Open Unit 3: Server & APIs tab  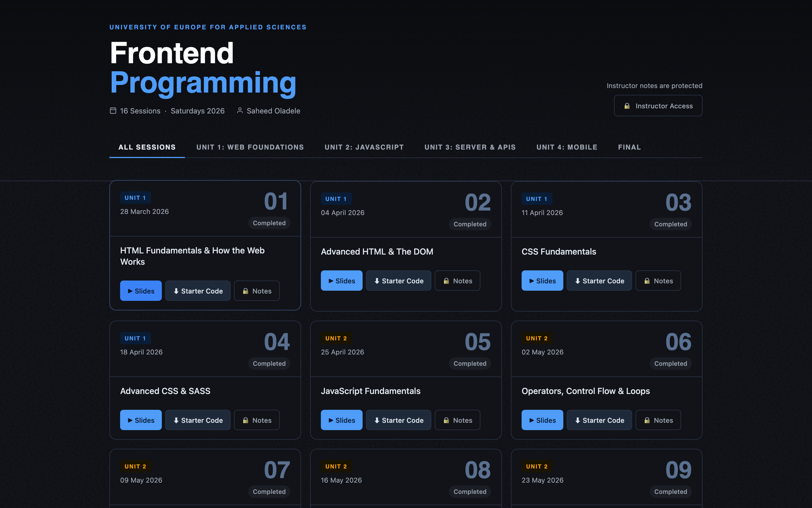coord(470,147)
